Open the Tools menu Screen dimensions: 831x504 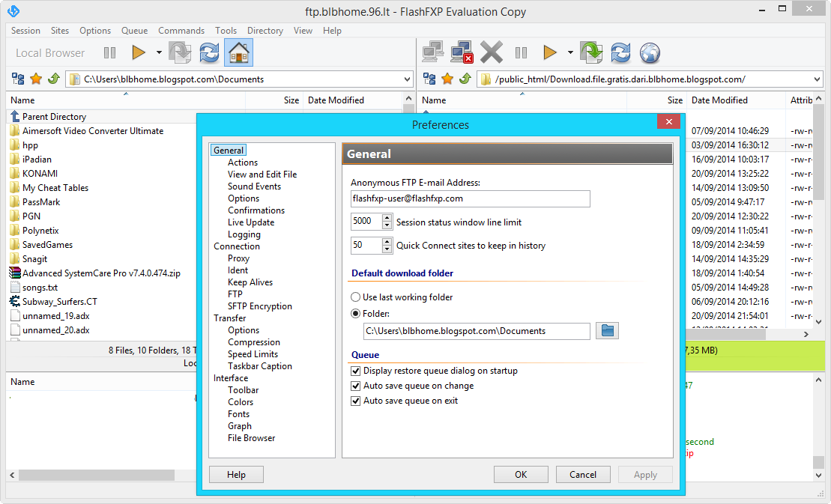(x=226, y=31)
